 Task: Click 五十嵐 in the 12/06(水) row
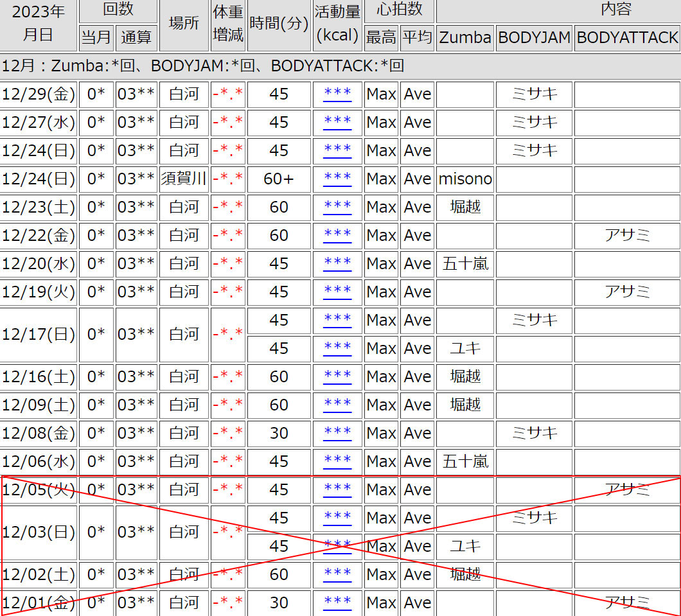[x=465, y=461]
